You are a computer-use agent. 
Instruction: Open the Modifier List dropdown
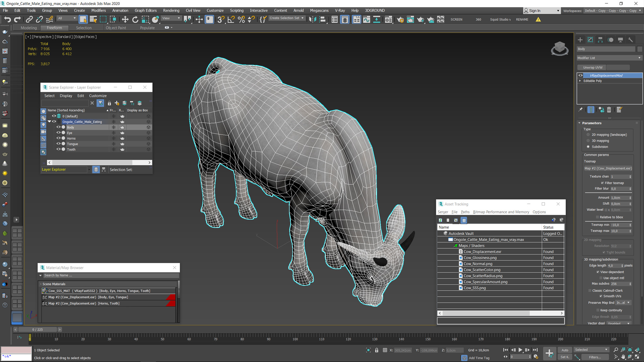[609, 58]
